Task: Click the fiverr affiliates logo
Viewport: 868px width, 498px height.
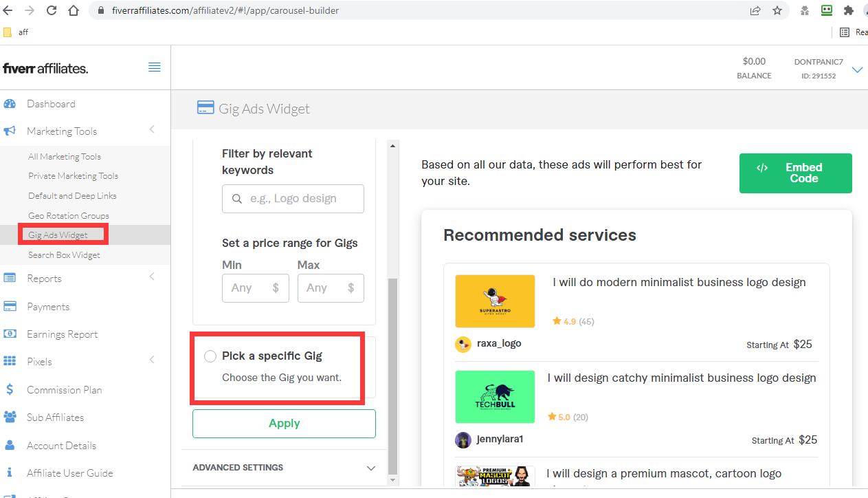Action: pos(45,67)
